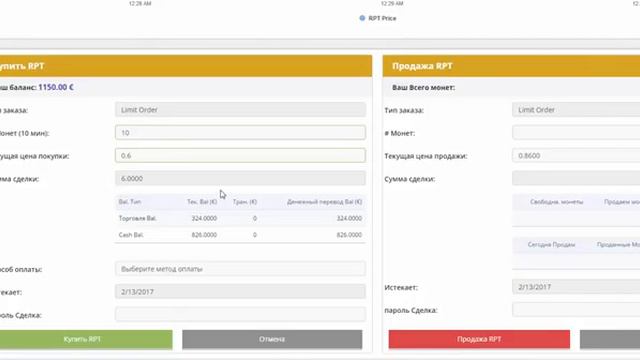Open the Выберите метод оплаты dropdown
The image size is (640, 360).
[240, 269]
